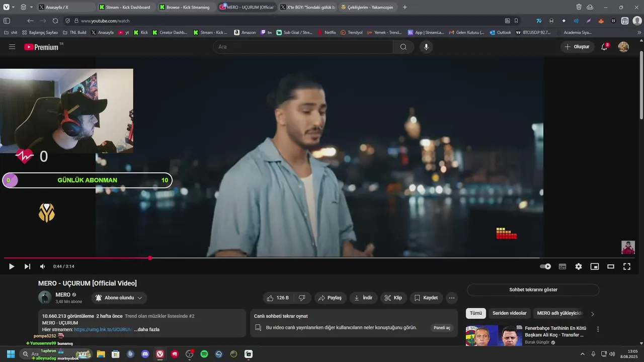This screenshot has height=362, width=644.
Task: Open the closed tabs trash icon
Action: click(x=579, y=7)
